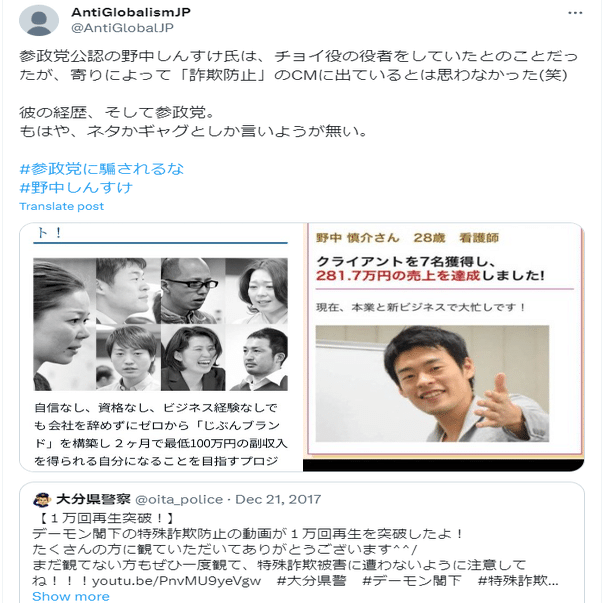The width and height of the screenshot is (603, 603).
Task: Open the @AntiGlobalJP handle link
Action: click(122, 28)
